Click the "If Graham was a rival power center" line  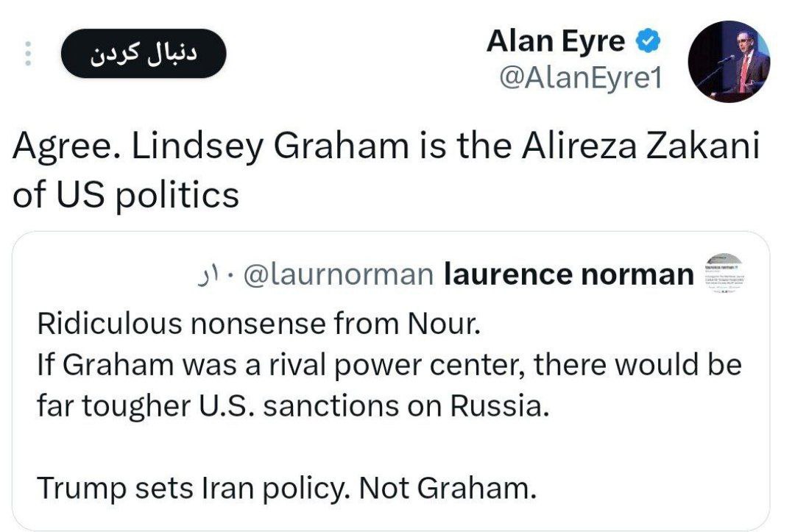[x=389, y=365]
